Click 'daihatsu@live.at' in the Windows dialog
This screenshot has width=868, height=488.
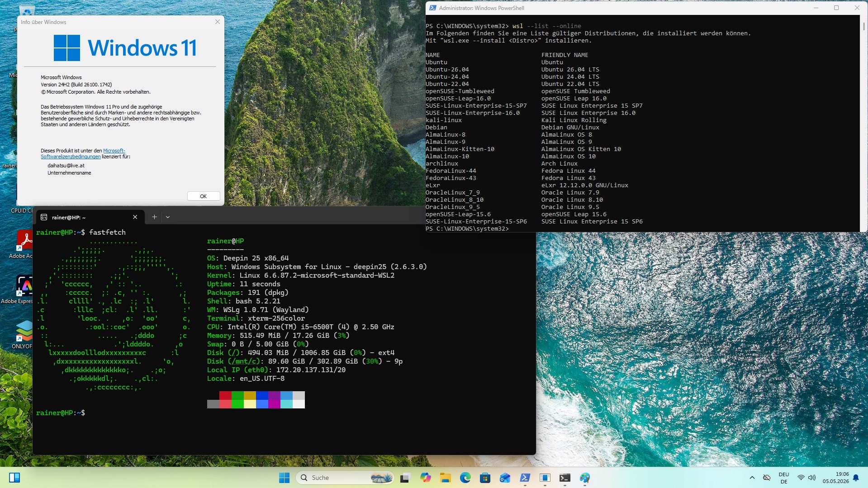tap(66, 166)
